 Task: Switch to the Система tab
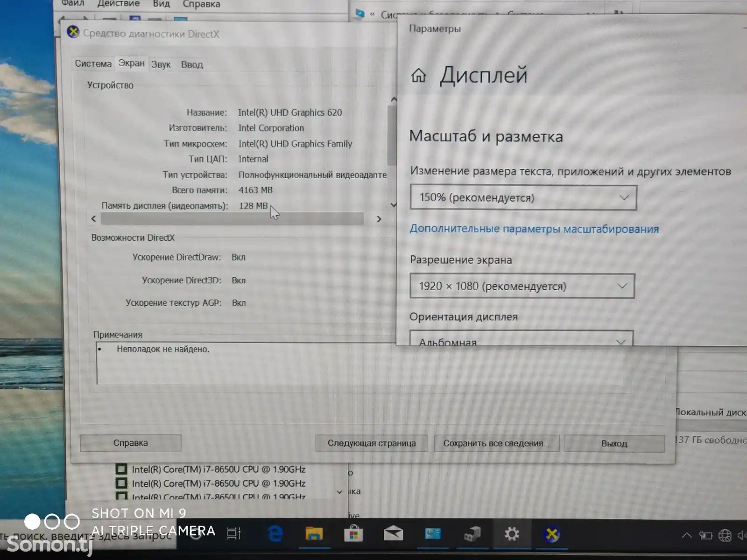(93, 64)
